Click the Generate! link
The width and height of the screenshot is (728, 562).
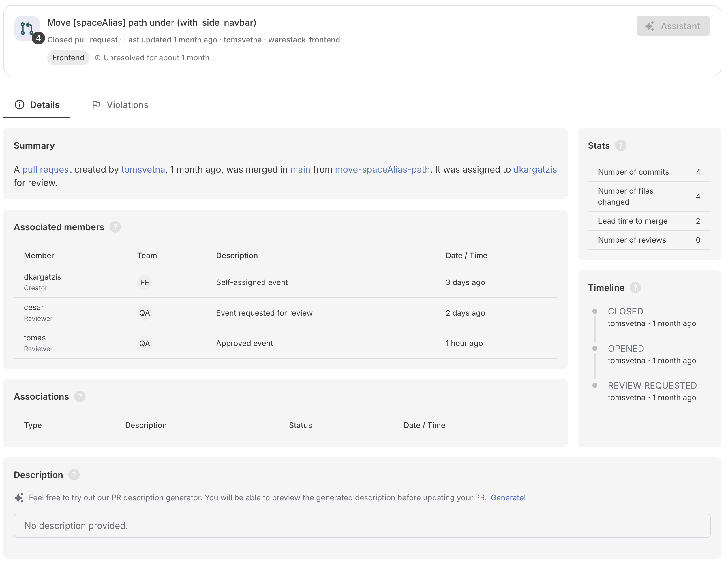[x=508, y=498]
